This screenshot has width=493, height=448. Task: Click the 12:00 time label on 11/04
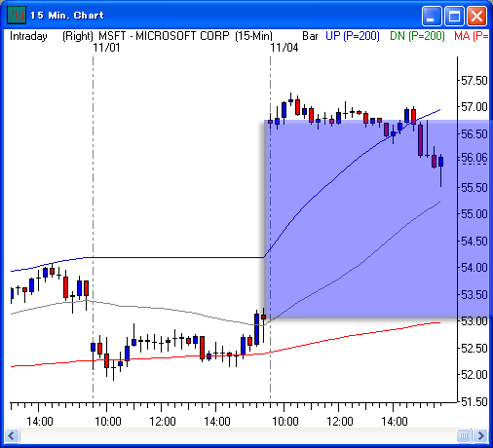point(340,422)
